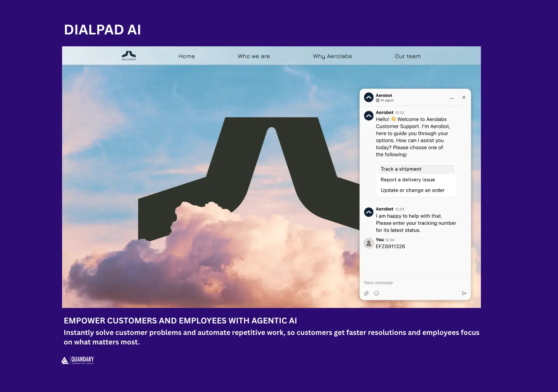Click the Aerobot avatar beside 12:33 message
This screenshot has width=558, height=392.
point(369,212)
